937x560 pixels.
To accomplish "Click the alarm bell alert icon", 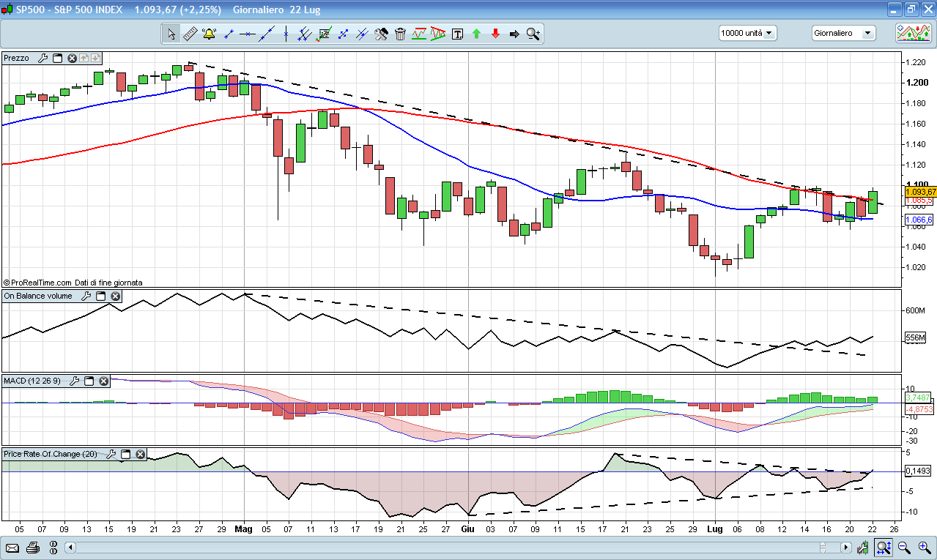I will click(x=209, y=34).
